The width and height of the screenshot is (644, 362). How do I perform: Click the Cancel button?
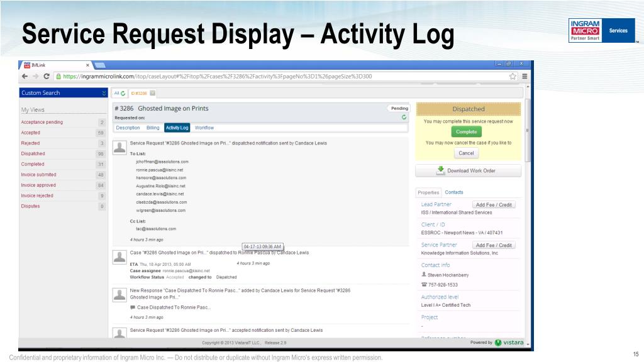pos(466,153)
